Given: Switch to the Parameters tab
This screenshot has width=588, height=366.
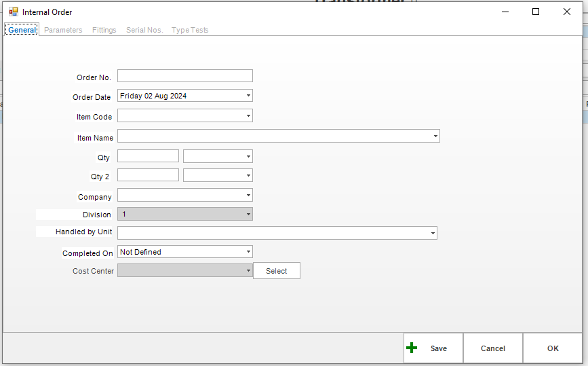Looking at the screenshot, I should coord(63,30).
